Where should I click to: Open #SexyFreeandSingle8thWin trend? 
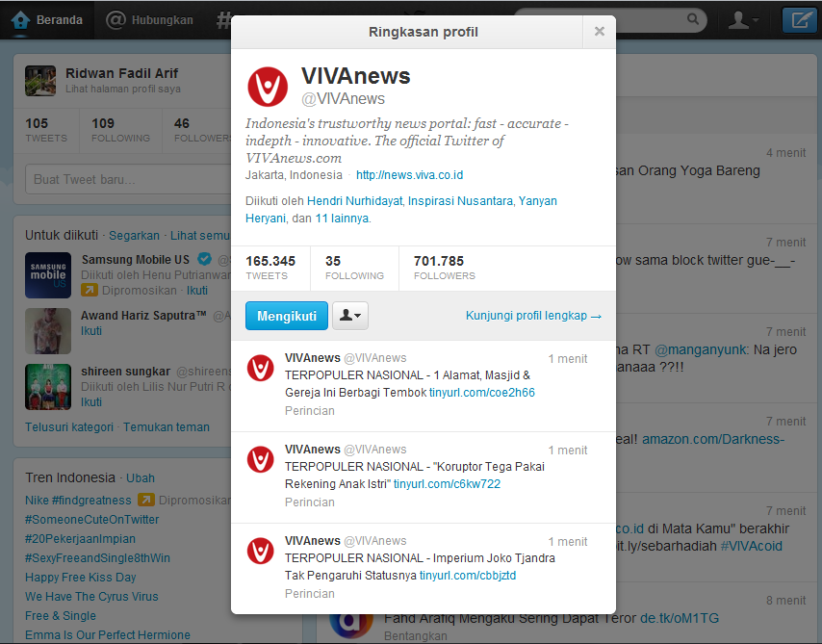[97, 558]
